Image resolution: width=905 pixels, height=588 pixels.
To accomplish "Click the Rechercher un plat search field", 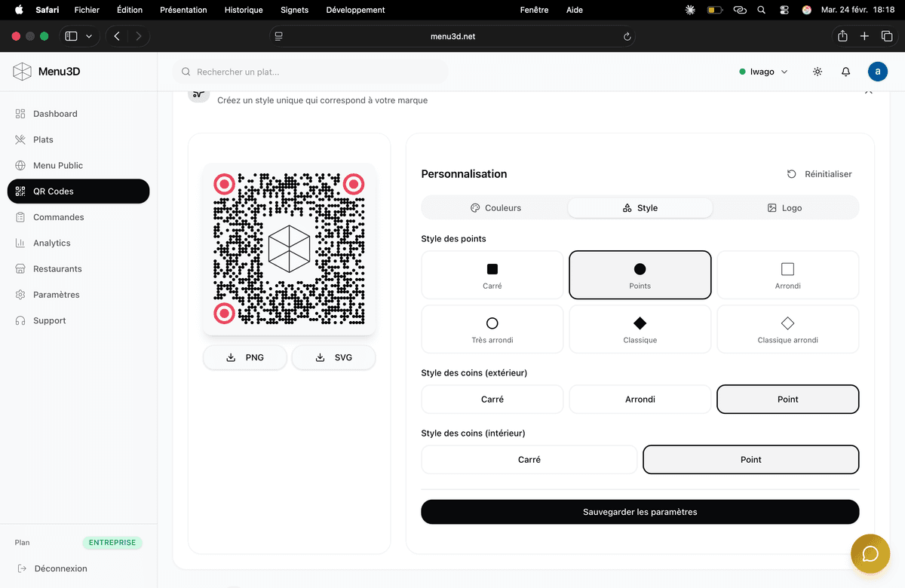I will (x=311, y=72).
